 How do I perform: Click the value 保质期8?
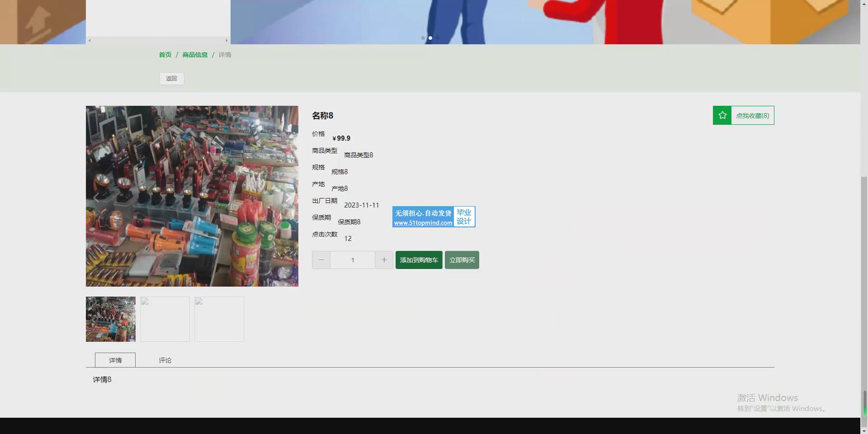[349, 222]
